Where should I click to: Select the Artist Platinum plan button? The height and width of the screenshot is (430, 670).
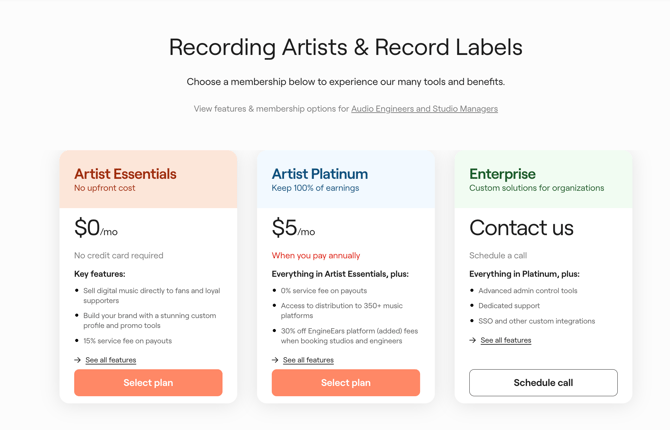click(346, 383)
